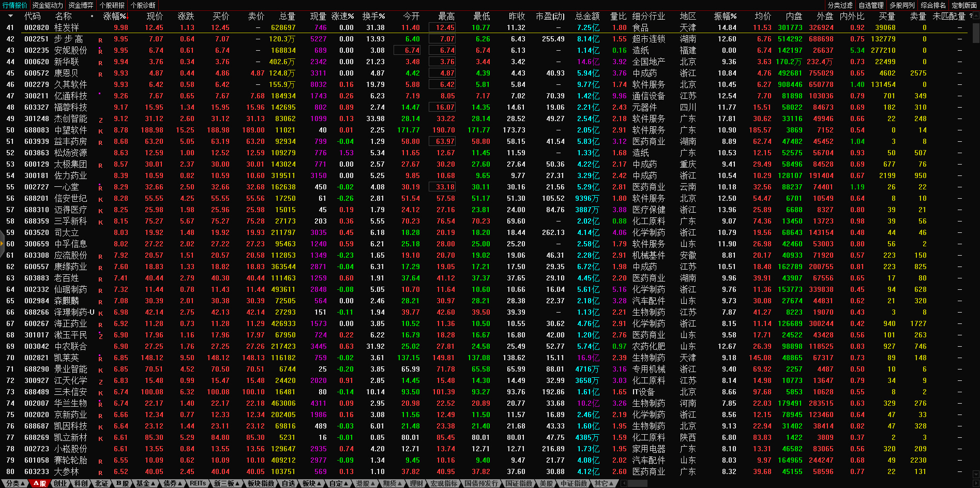Click the R marker beside 步步高
980x488 pixels.
coord(100,40)
